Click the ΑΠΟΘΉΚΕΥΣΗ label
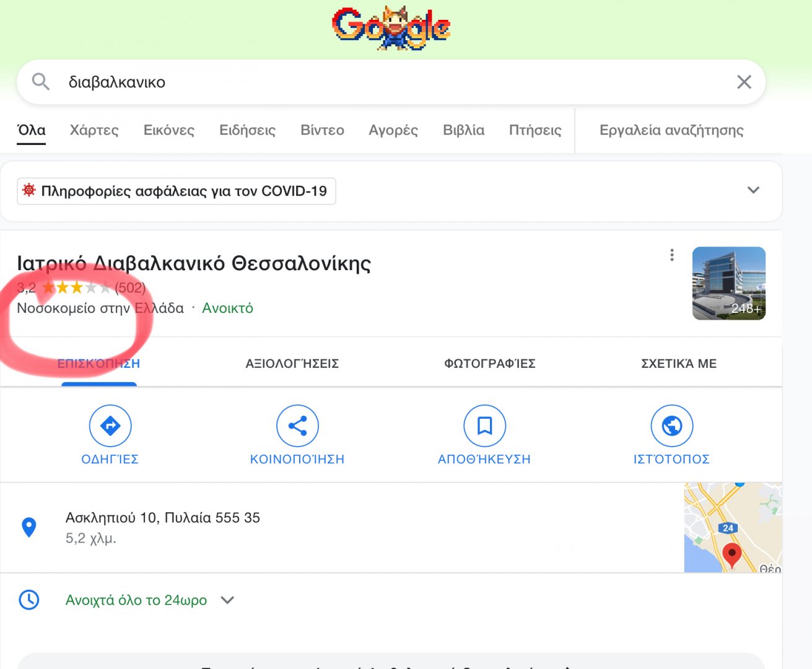 point(484,459)
